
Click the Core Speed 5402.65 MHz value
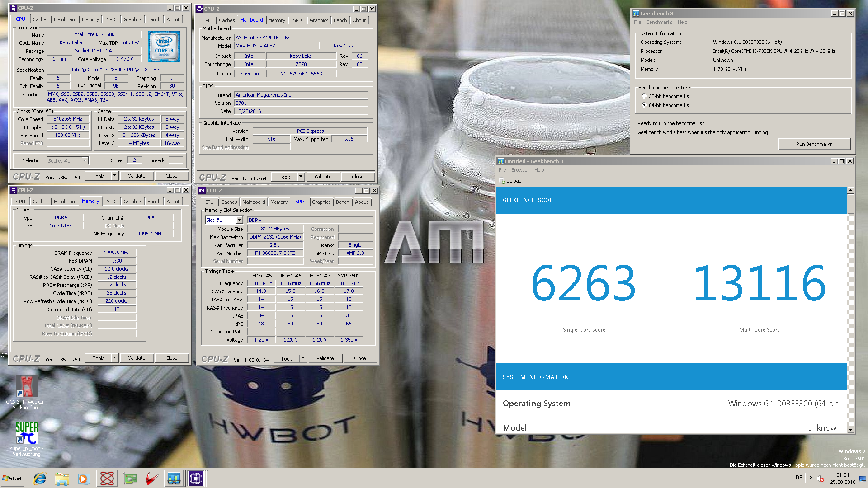(68, 119)
